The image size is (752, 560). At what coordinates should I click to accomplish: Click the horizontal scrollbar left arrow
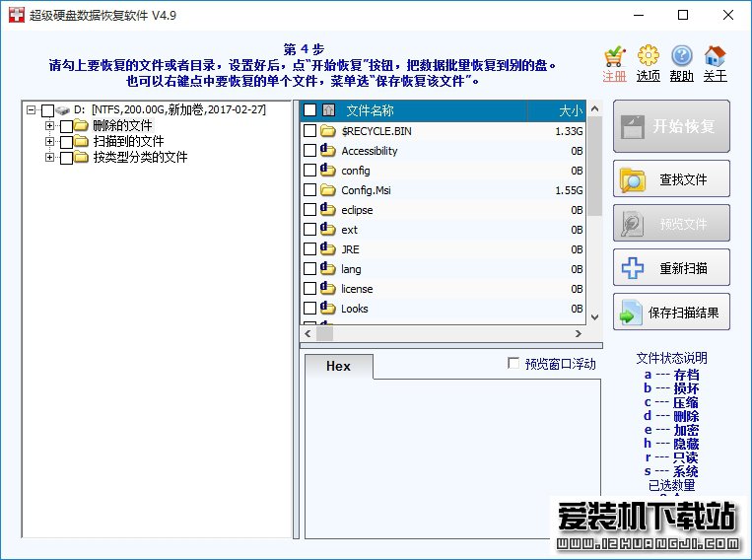click(308, 333)
